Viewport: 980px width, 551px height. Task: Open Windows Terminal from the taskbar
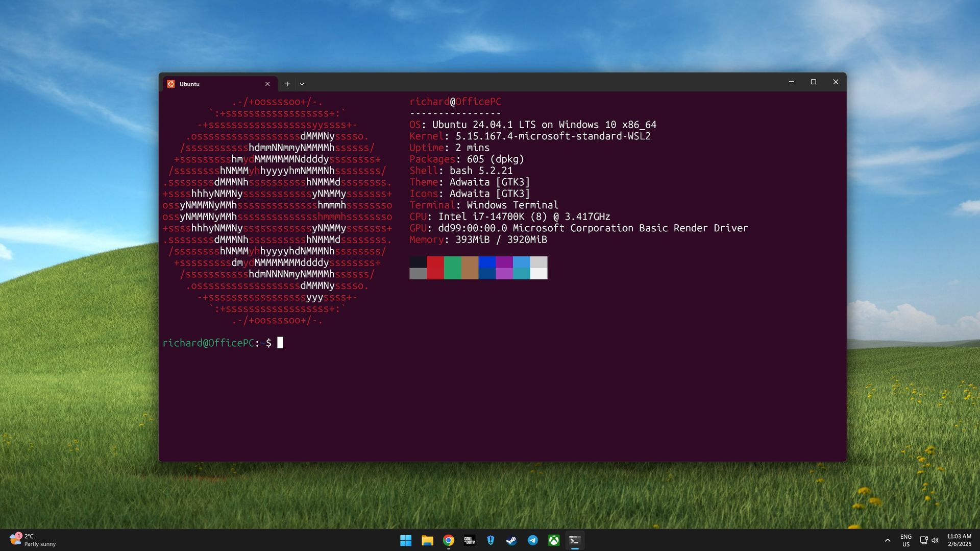(x=574, y=540)
